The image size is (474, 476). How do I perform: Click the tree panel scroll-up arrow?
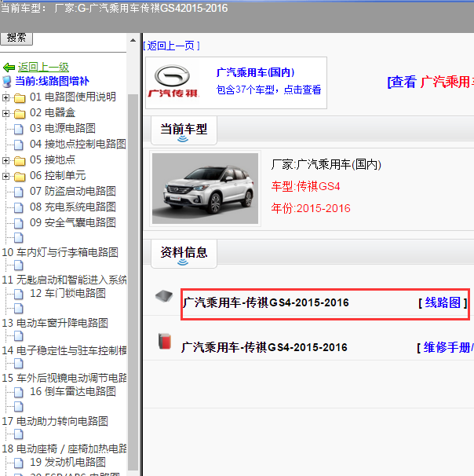[x=133, y=40]
